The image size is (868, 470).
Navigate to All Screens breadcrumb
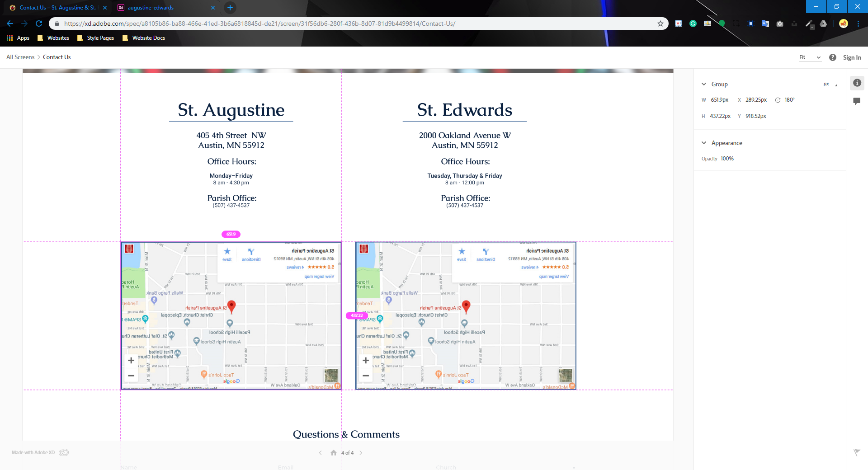[20, 57]
